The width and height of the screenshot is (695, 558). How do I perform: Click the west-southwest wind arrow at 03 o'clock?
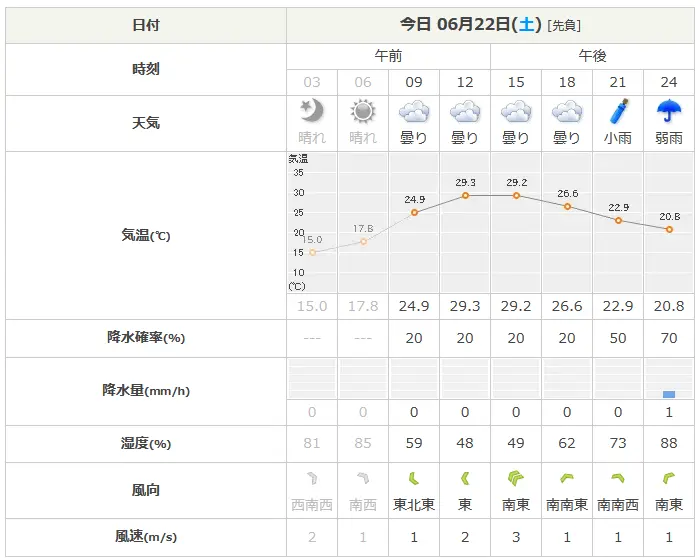[312, 479]
